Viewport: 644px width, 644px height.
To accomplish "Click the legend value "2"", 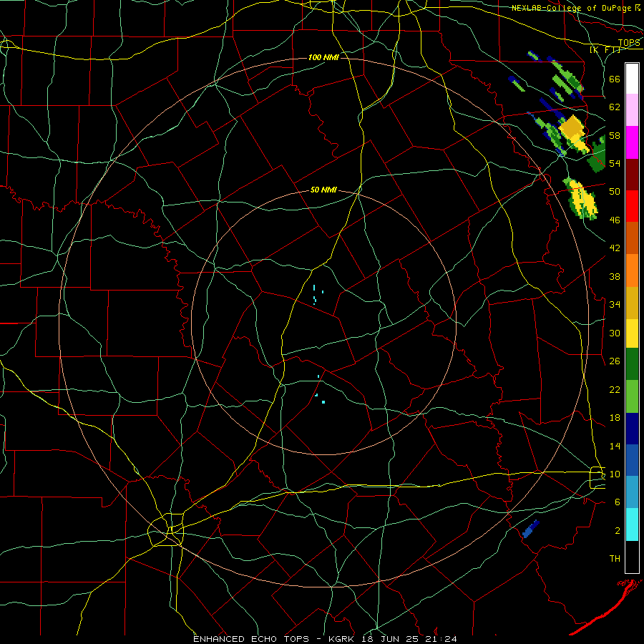I will [x=618, y=530].
